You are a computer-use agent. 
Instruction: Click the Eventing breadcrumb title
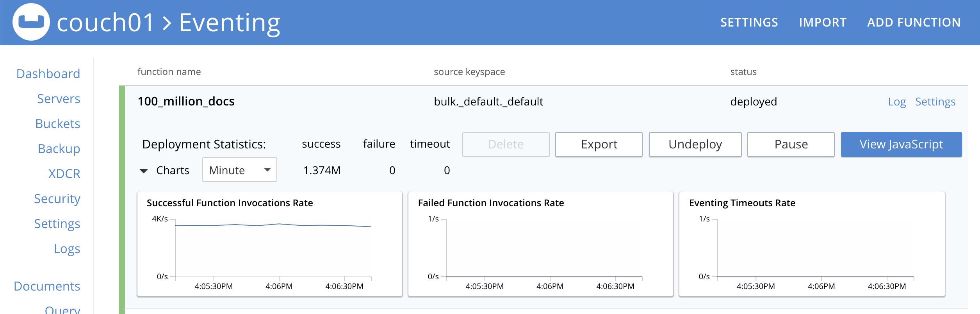(230, 23)
